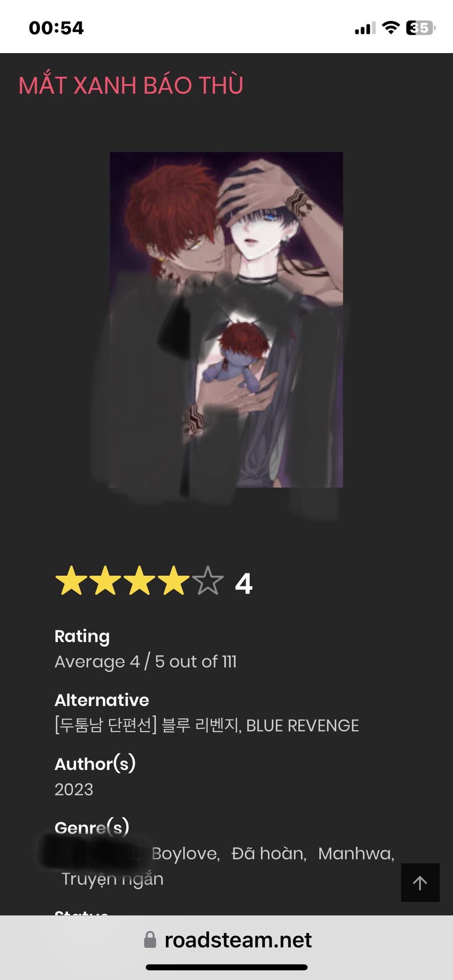453x980 pixels.
Task: Tap the battery indicator showing 35
Action: pos(420,28)
